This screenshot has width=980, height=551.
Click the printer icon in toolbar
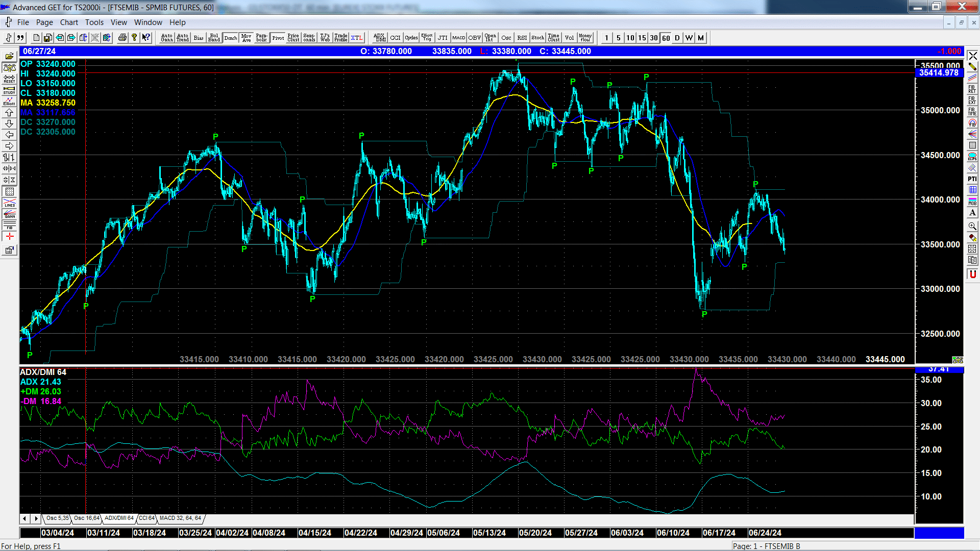tap(122, 38)
